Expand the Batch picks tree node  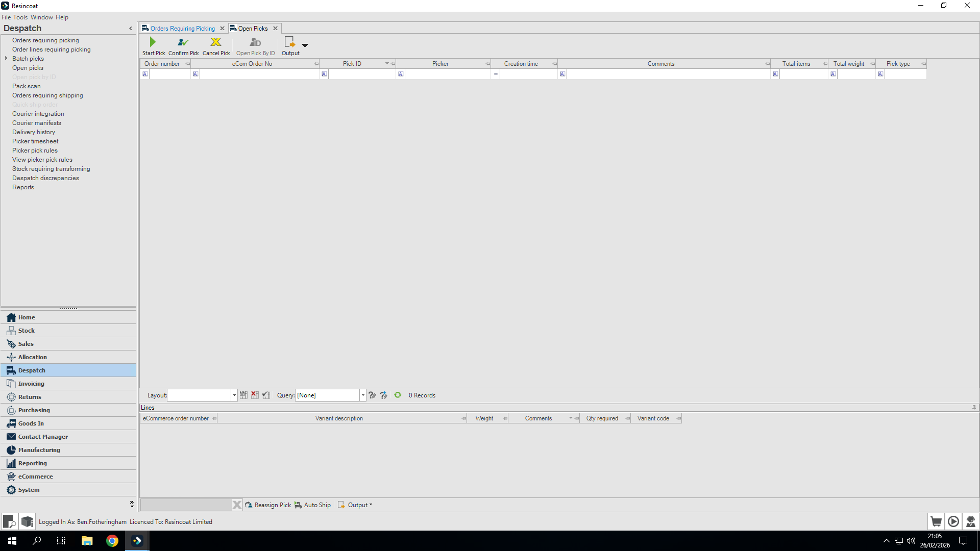tap(6, 59)
